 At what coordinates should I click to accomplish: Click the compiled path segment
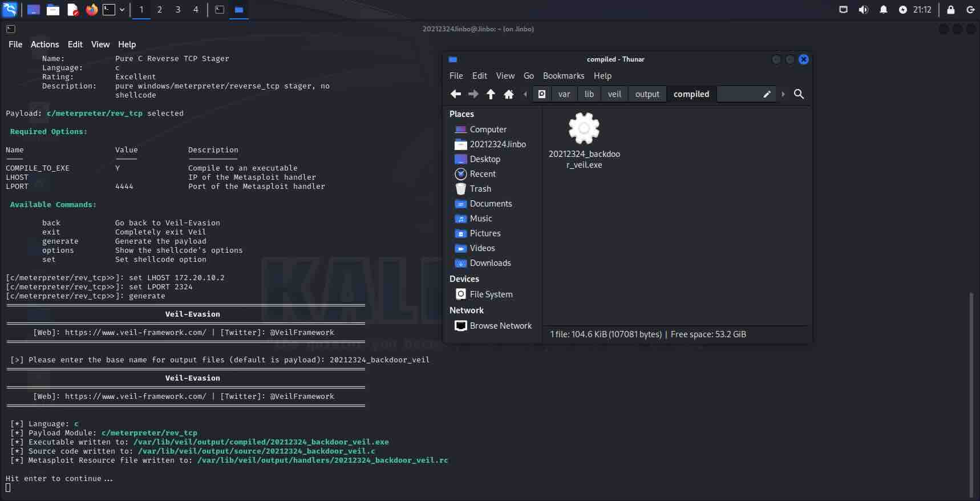coord(691,94)
